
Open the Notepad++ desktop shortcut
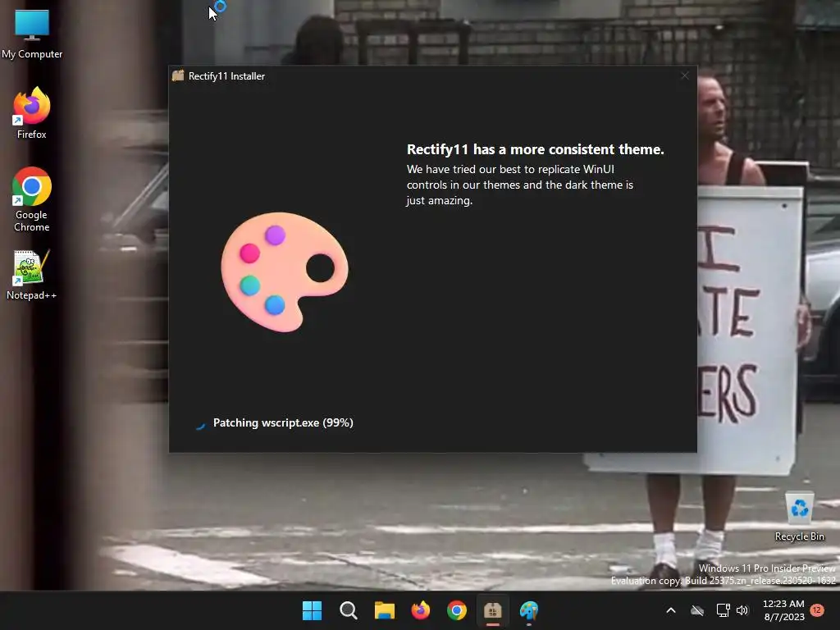(32, 275)
